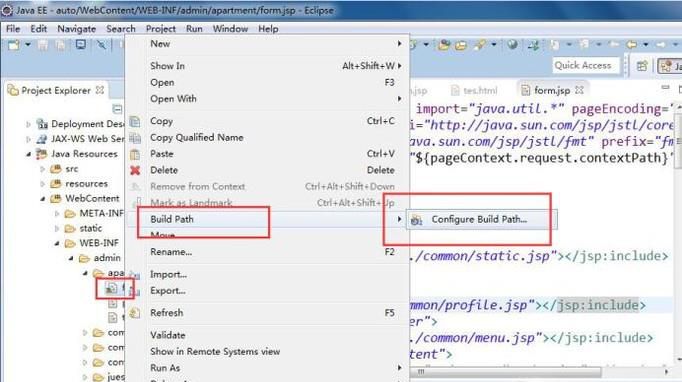Choose Show In from context menu
Screen dimensions: 682x382
tap(267, 66)
